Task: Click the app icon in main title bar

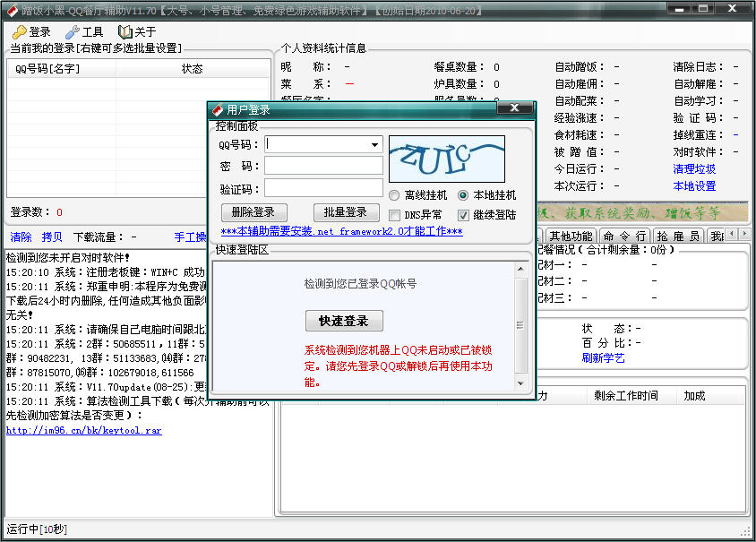Action: pyautogui.click(x=12, y=10)
